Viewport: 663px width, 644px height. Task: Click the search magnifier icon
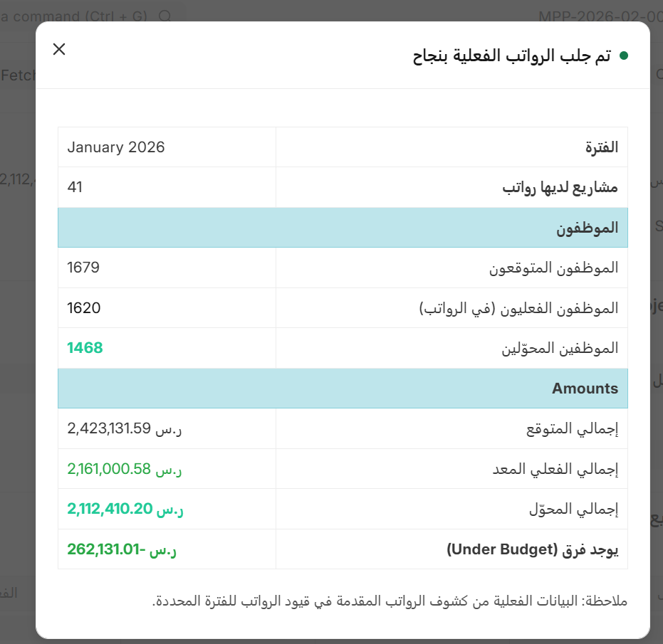click(165, 16)
